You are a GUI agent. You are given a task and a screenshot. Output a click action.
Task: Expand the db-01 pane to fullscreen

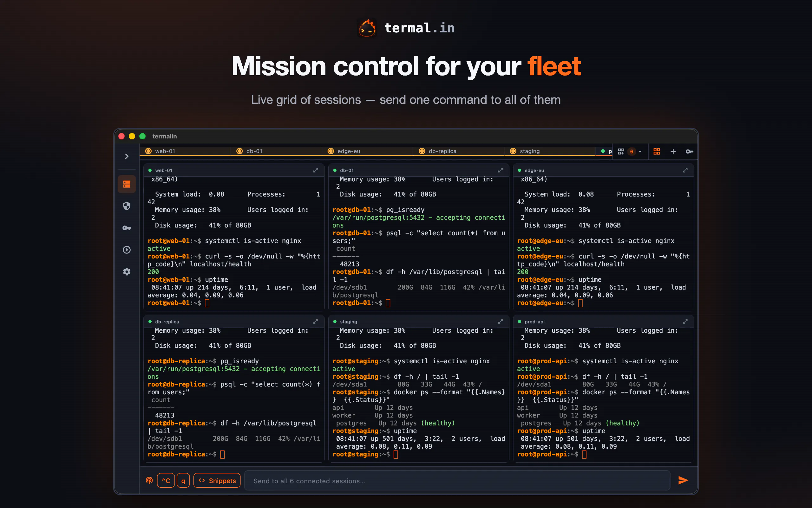tap(500, 170)
